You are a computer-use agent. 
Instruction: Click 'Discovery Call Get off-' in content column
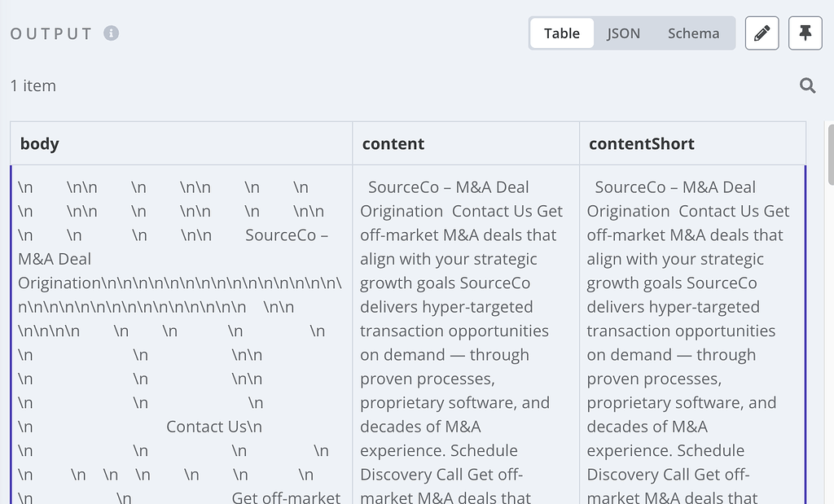(x=441, y=475)
